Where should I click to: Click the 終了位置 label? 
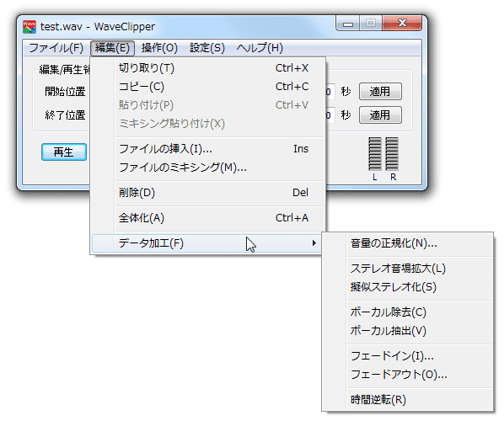(x=65, y=115)
